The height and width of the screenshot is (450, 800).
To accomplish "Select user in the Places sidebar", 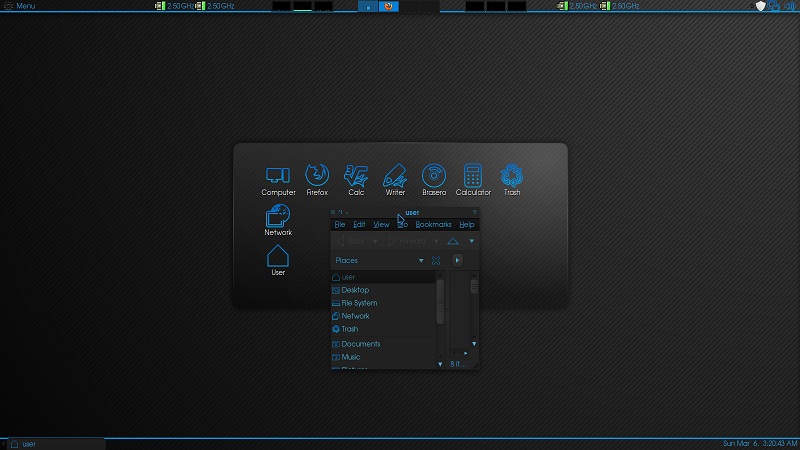I will pos(383,277).
